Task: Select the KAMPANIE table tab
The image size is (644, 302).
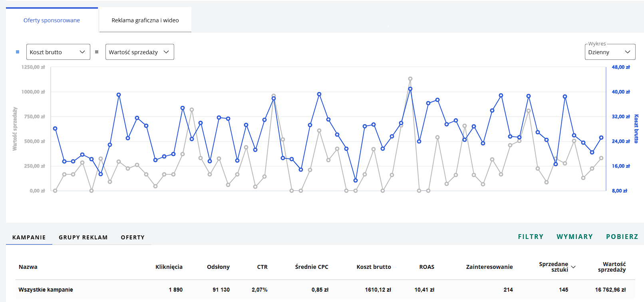Action: (x=29, y=237)
